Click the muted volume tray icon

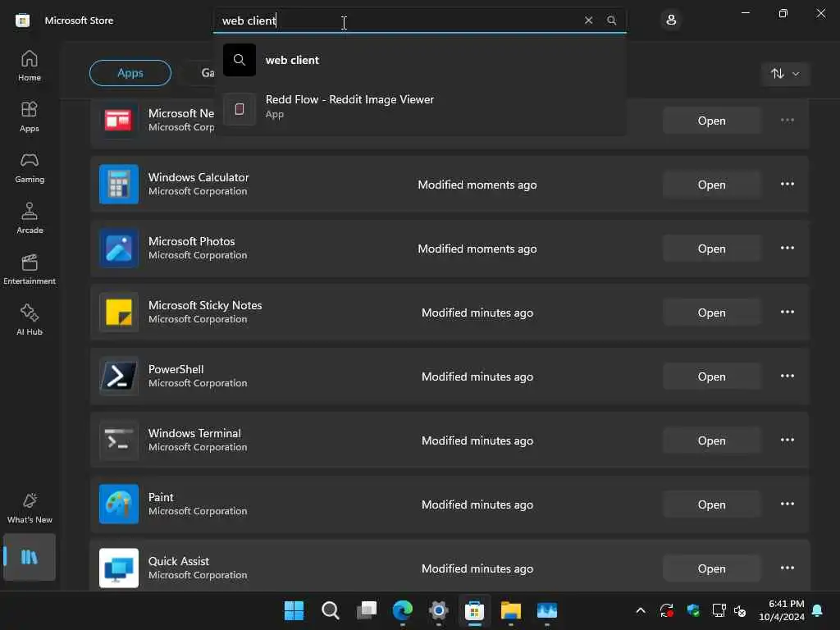pos(740,610)
